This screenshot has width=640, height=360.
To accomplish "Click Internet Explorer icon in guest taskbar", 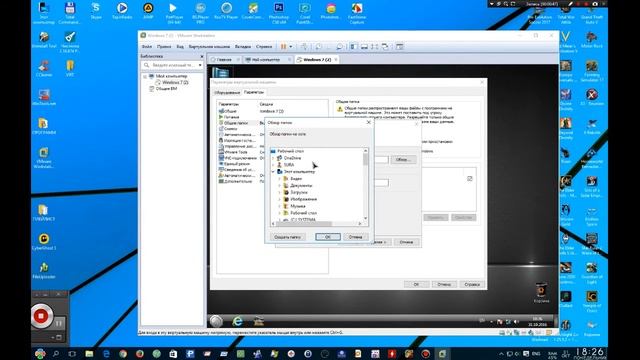I will click(238, 321).
